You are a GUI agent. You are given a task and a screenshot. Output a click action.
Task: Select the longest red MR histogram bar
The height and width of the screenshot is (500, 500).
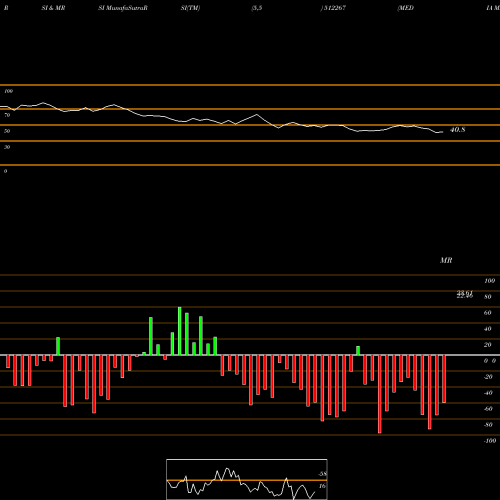[x=380, y=394]
